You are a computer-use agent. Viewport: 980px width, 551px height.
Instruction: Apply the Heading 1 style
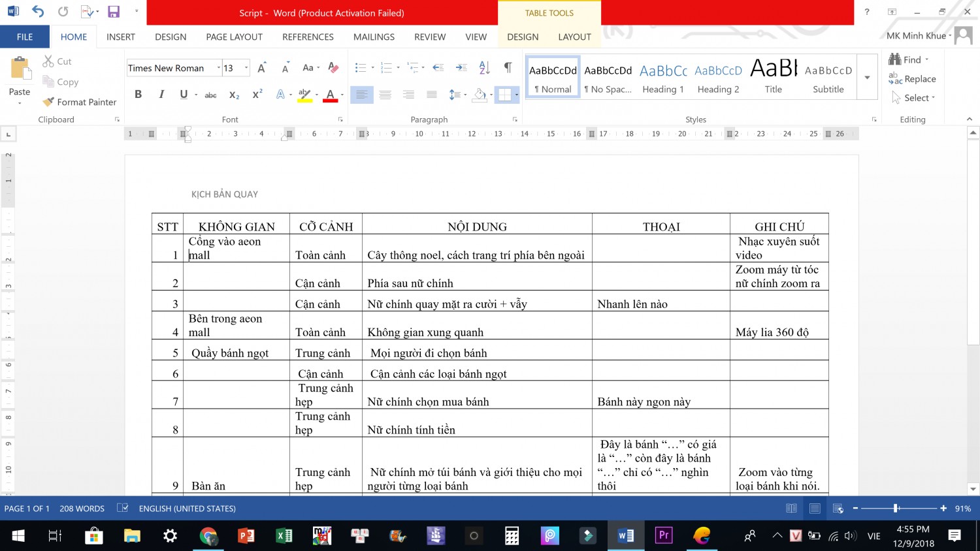click(x=662, y=77)
